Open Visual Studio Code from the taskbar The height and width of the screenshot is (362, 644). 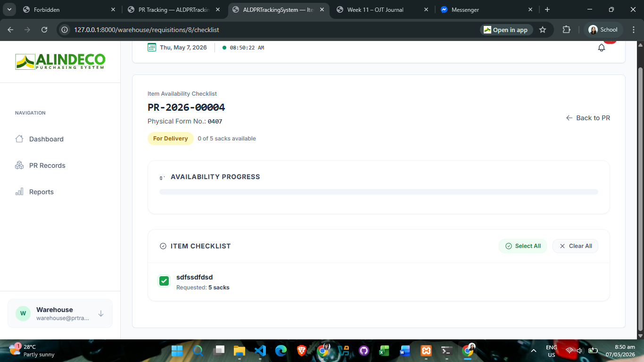[260, 351]
